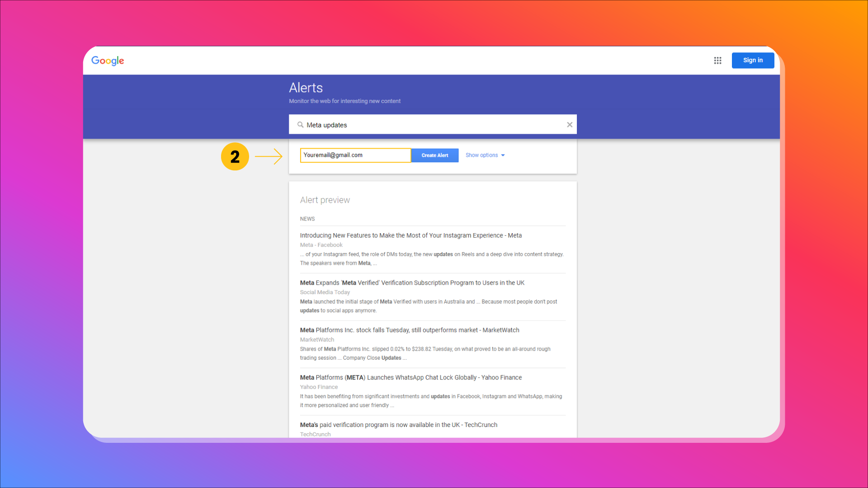Open Introducing New Features Instagram Experience article
The image size is (868, 488).
[x=410, y=235]
